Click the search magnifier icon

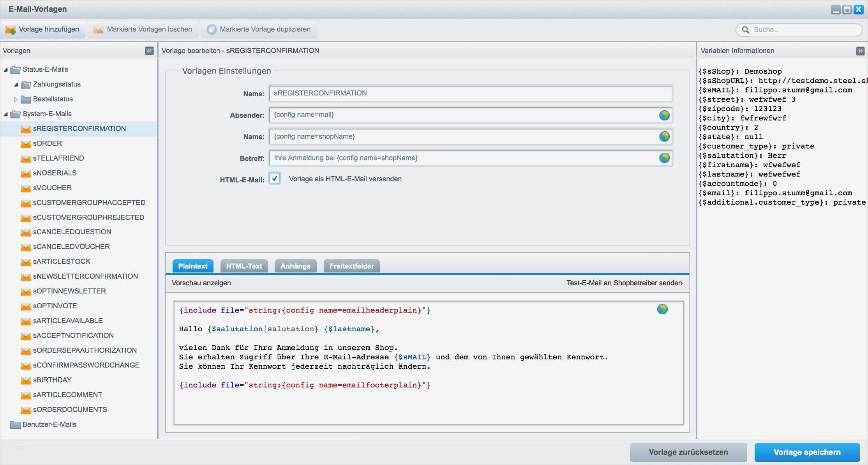pos(745,30)
